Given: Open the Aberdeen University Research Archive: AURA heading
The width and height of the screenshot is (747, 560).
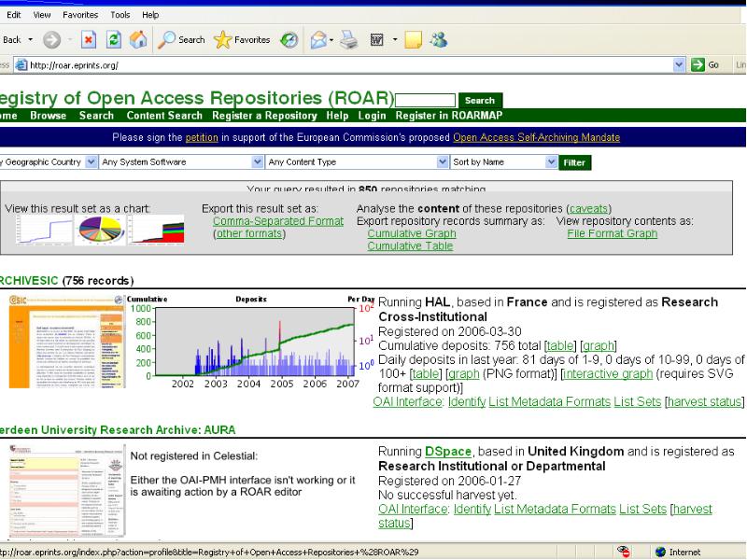Looking at the screenshot, I should (x=118, y=430).
